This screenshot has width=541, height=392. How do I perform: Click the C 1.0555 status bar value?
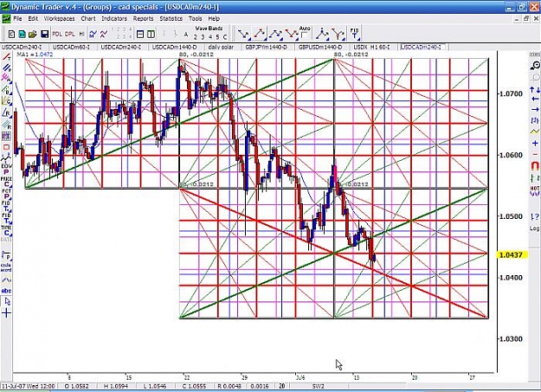click(194, 386)
